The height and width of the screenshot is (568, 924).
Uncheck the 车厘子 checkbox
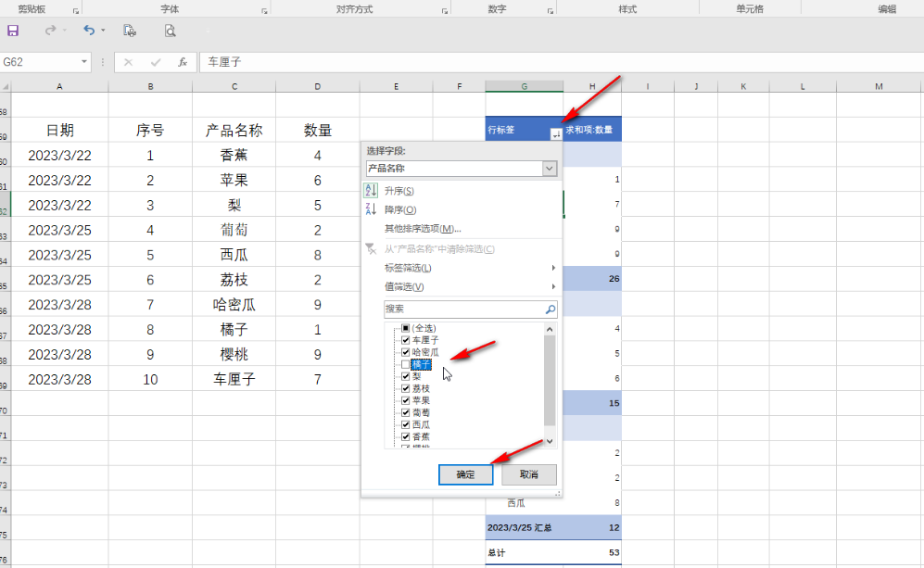click(x=405, y=341)
